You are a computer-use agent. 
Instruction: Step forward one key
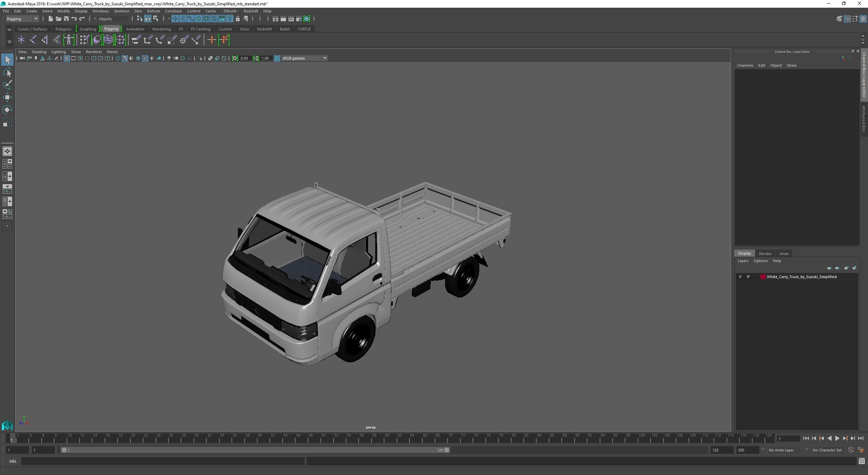point(845,438)
